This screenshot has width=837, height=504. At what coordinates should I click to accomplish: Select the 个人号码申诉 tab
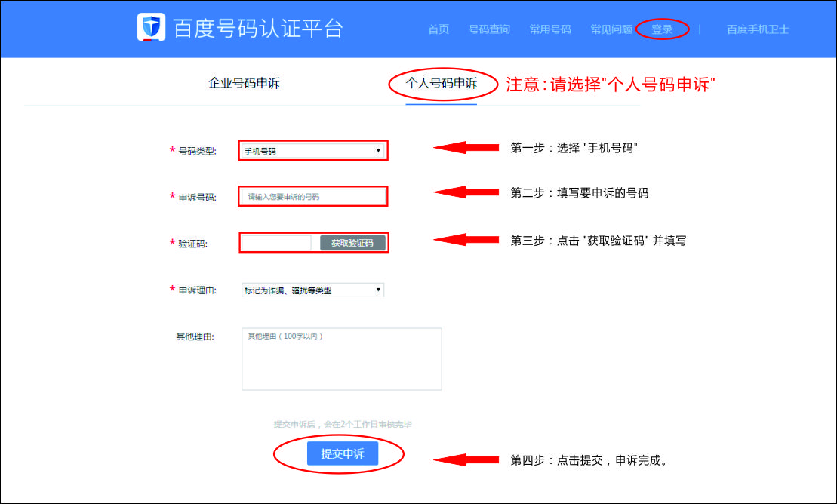(x=442, y=84)
